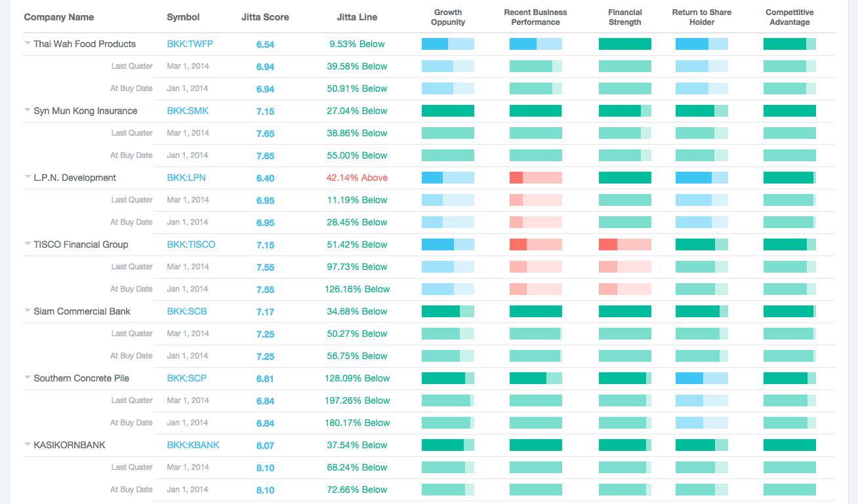
Task: Open the BKK:LPN symbol link
Action: point(187,178)
